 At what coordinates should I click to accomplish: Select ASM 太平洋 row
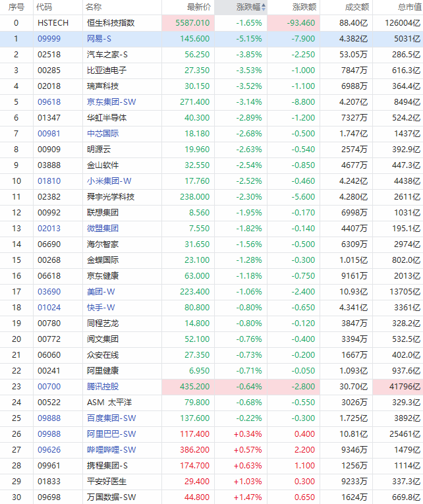(211, 403)
